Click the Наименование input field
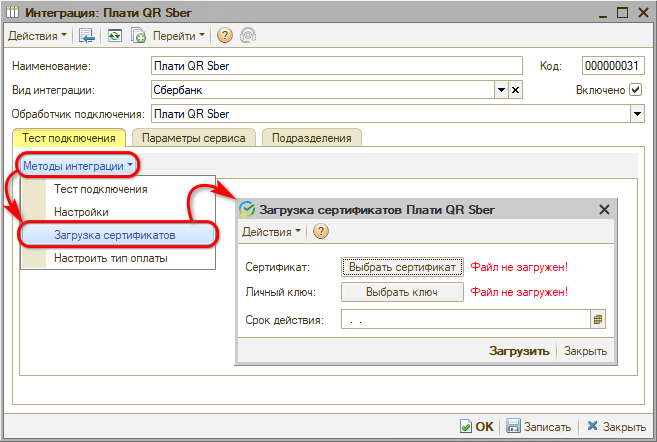Viewport: 657px width, 442px height. (x=336, y=66)
